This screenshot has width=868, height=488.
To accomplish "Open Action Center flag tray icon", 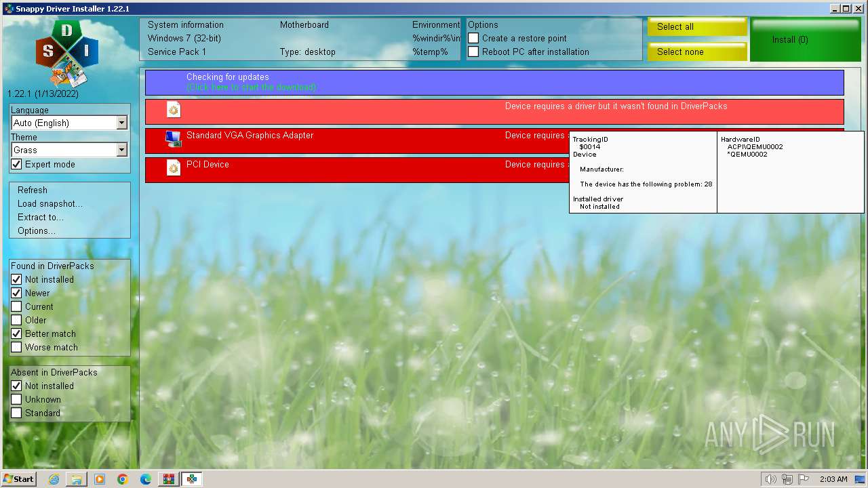I will point(804,479).
